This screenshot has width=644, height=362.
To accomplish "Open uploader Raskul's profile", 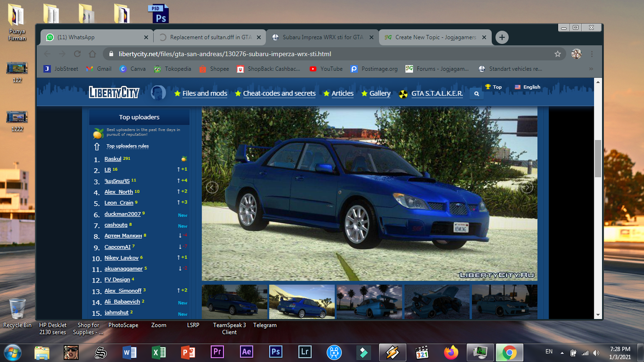I will pyautogui.click(x=113, y=159).
